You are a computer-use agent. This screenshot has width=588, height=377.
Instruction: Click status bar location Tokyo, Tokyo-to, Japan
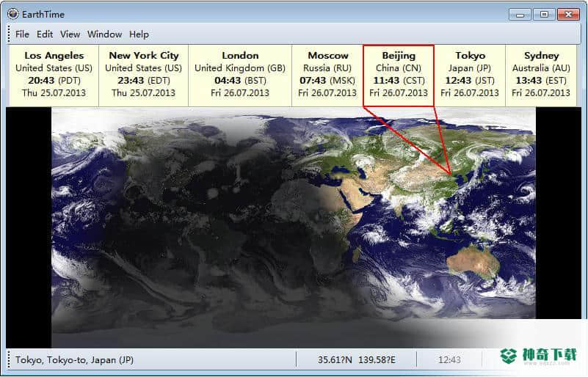[74, 359]
